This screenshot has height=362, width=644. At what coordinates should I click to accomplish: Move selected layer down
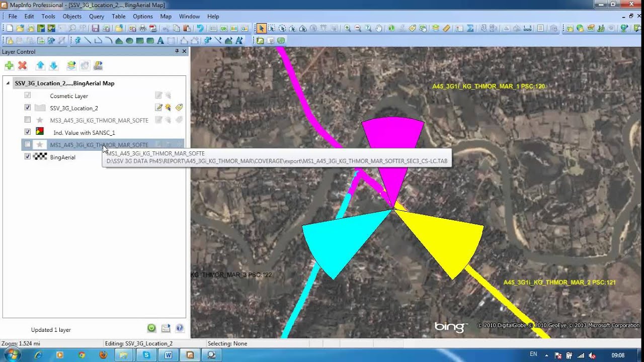[53, 65]
